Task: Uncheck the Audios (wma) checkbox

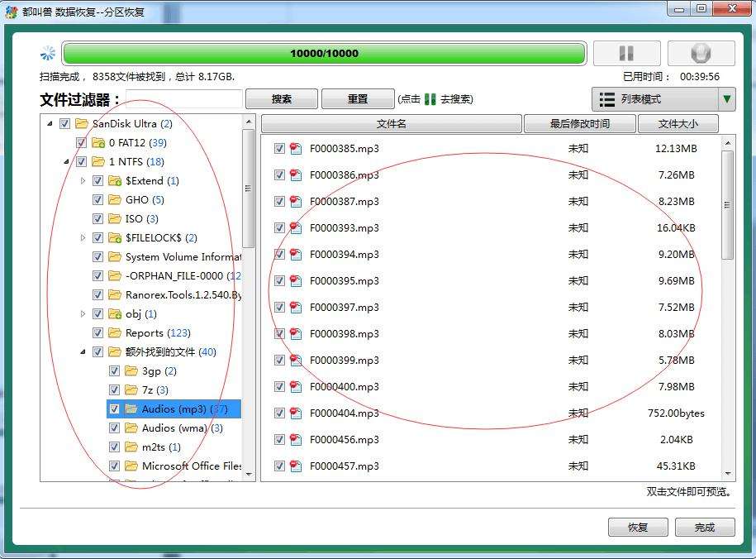Action: [x=114, y=428]
